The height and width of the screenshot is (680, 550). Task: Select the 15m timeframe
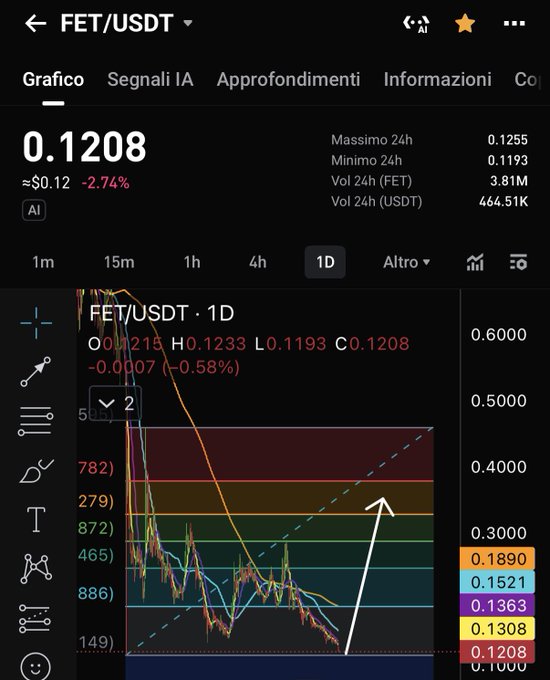[x=119, y=262]
